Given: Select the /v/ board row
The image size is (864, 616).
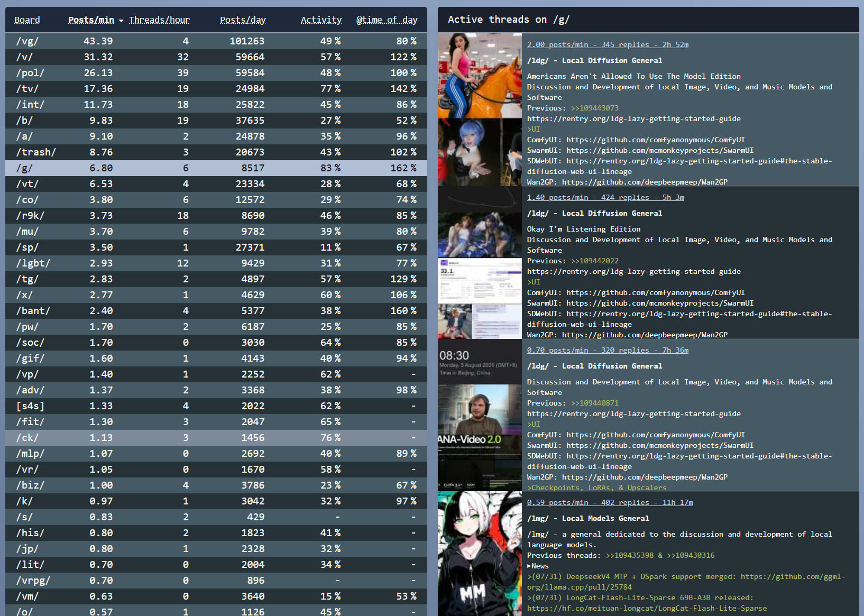Looking at the screenshot, I should (x=216, y=57).
